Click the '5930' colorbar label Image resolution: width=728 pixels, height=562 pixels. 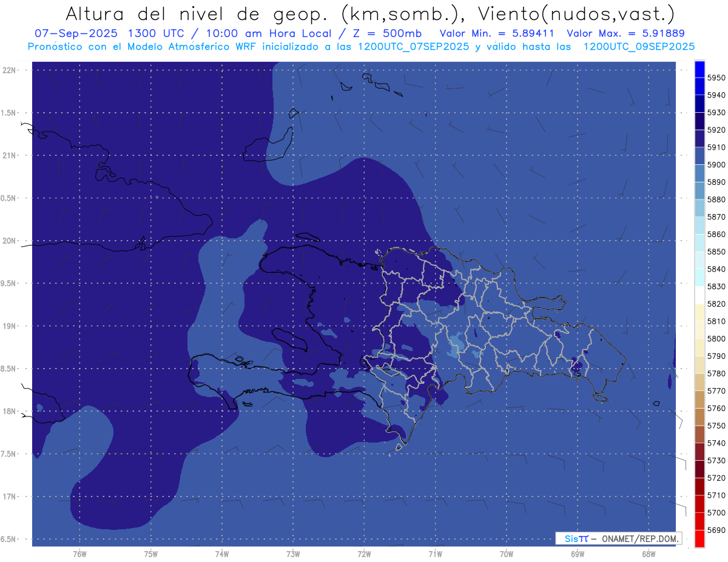[x=716, y=113]
